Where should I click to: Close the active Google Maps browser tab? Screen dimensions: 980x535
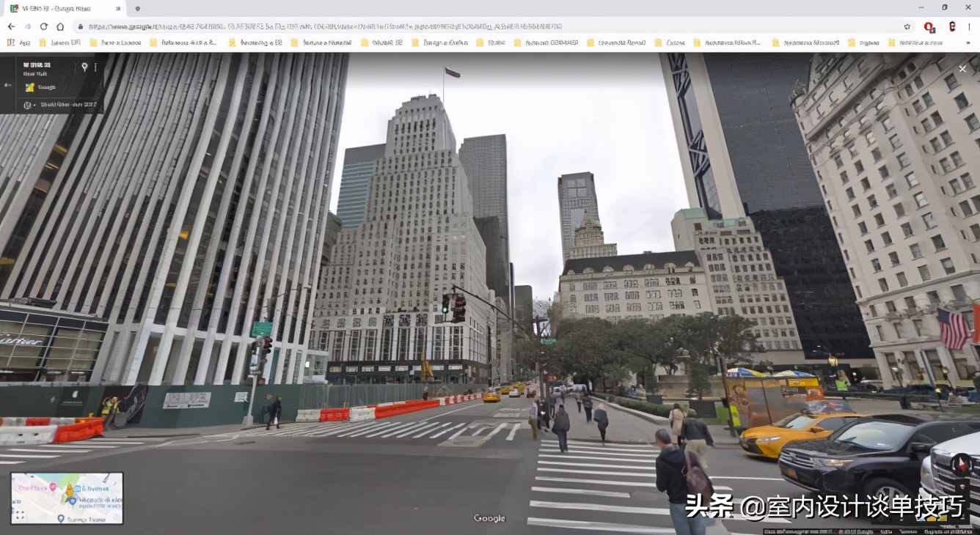[x=118, y=9]
